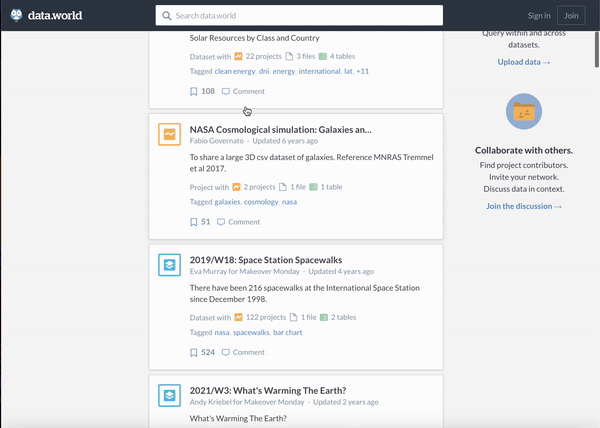Viewport: 600px width, 428px height.
Task: Select the galaxies tag
Action: [x=227, y=202]
